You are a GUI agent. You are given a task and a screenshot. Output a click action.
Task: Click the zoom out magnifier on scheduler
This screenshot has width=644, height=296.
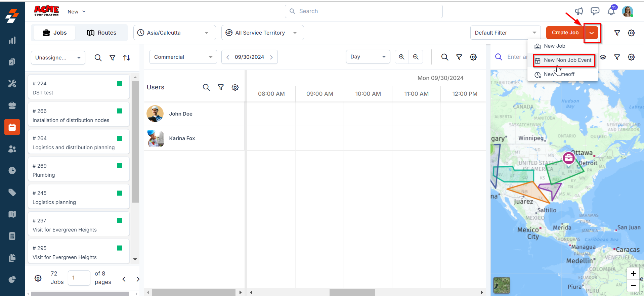416,57
